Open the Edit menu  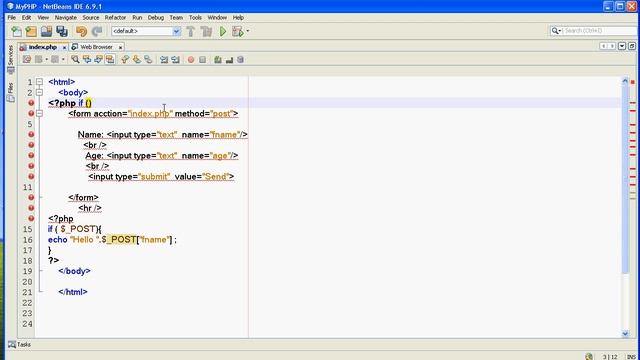point(27,18)
